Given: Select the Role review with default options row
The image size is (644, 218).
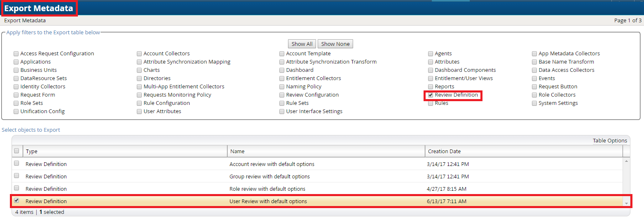Looking at the screenshot, I should (16, 188).
